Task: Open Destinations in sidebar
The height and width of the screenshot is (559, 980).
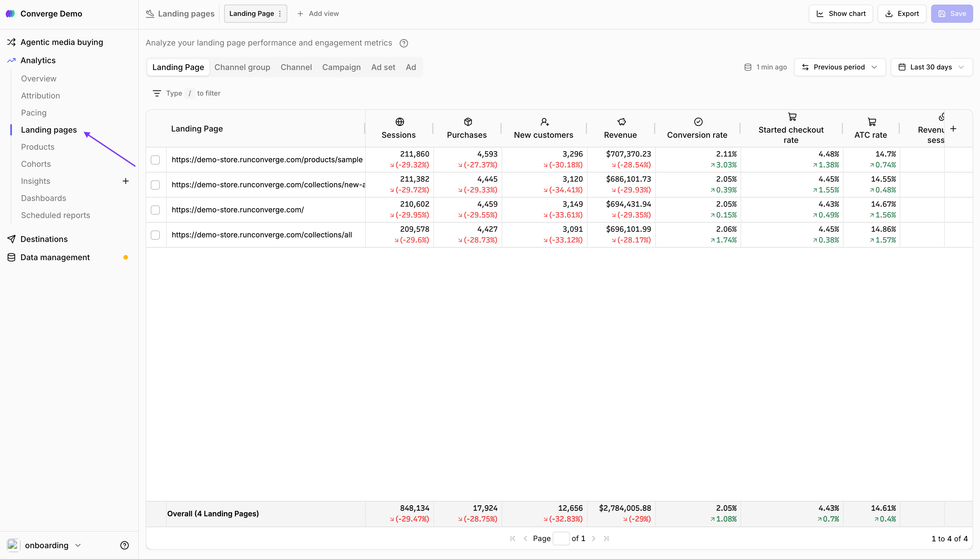Action: pos(44,239)
